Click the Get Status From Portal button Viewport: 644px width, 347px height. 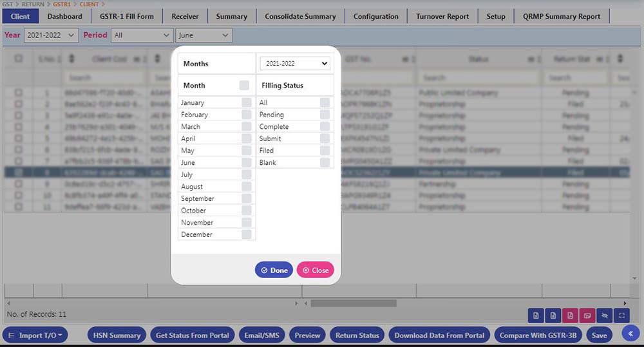pos(193,335)
